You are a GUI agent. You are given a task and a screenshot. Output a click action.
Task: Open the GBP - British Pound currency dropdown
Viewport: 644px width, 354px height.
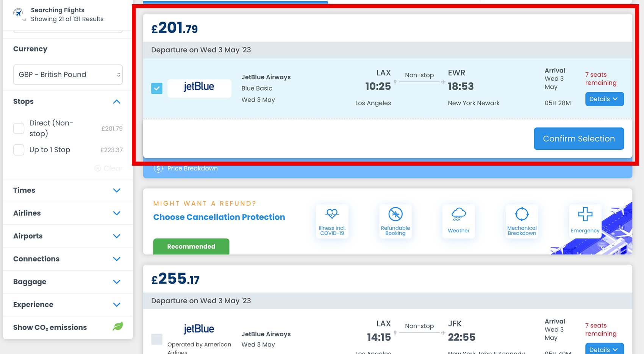(x=68, y=75)
